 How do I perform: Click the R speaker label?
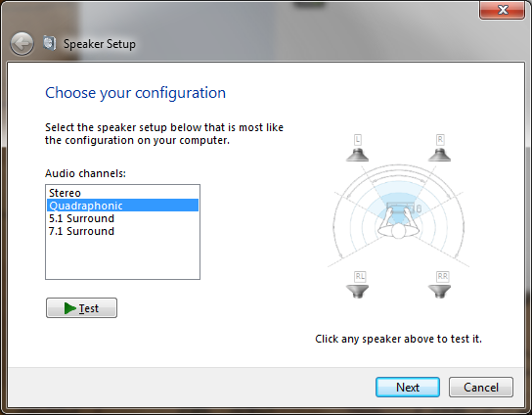(440, 140)
